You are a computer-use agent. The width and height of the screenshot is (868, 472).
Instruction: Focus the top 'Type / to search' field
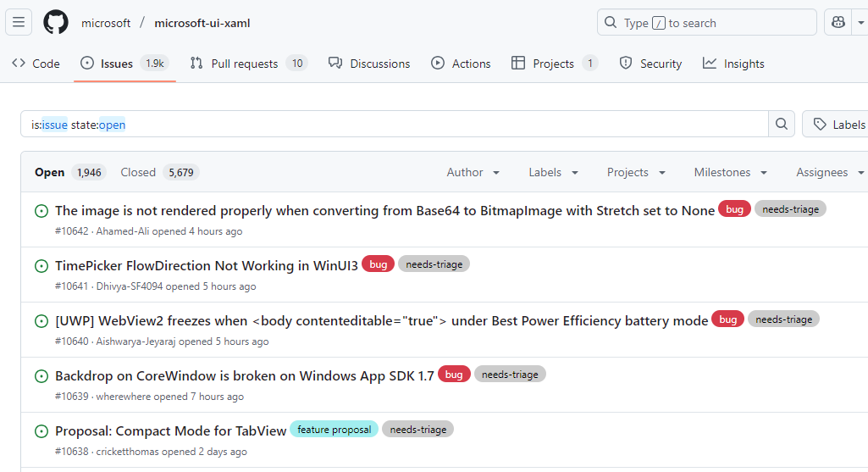click(707, 23)
